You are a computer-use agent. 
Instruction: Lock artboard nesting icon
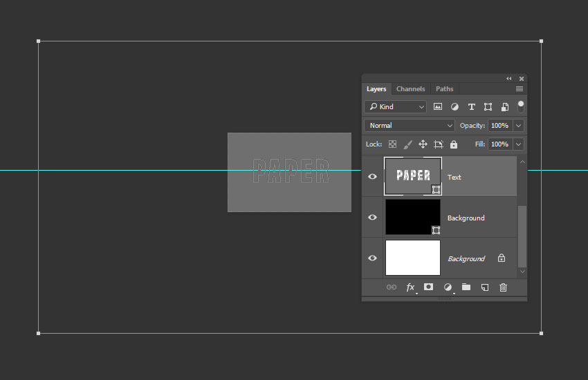click(x=439, y=144)
